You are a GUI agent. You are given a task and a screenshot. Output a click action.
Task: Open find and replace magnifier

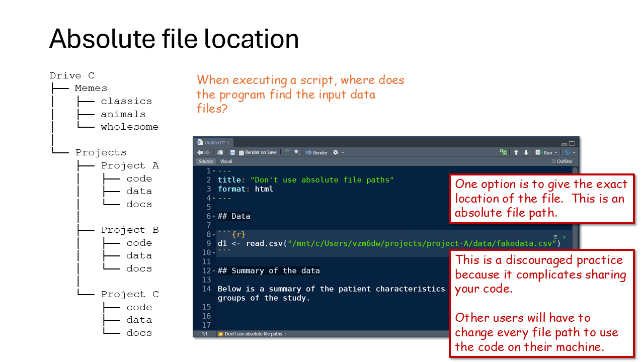tap(297, 152)
